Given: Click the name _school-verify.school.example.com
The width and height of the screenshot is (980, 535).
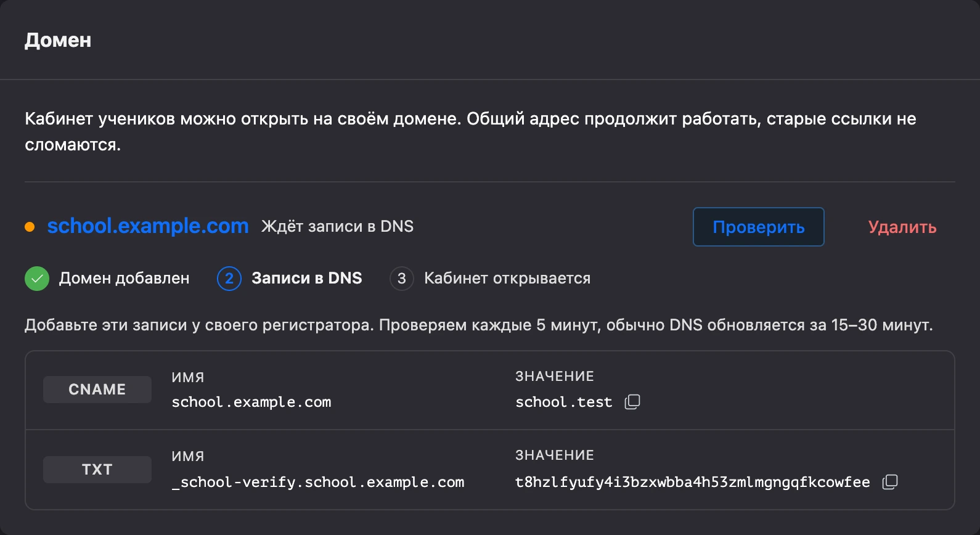Looking at the screenshot, I should (318, 482).
